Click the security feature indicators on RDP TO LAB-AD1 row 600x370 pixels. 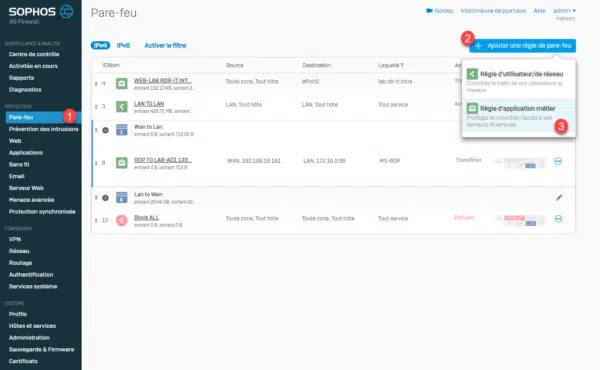pos(520,163)
